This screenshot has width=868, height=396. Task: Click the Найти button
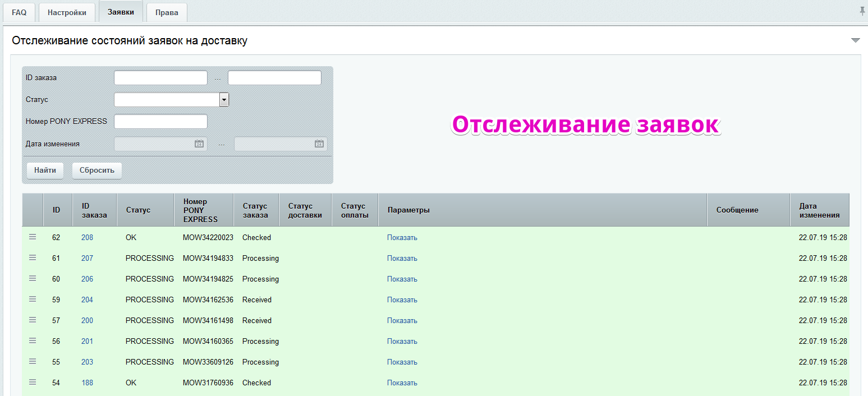click(x=45, y=170)
